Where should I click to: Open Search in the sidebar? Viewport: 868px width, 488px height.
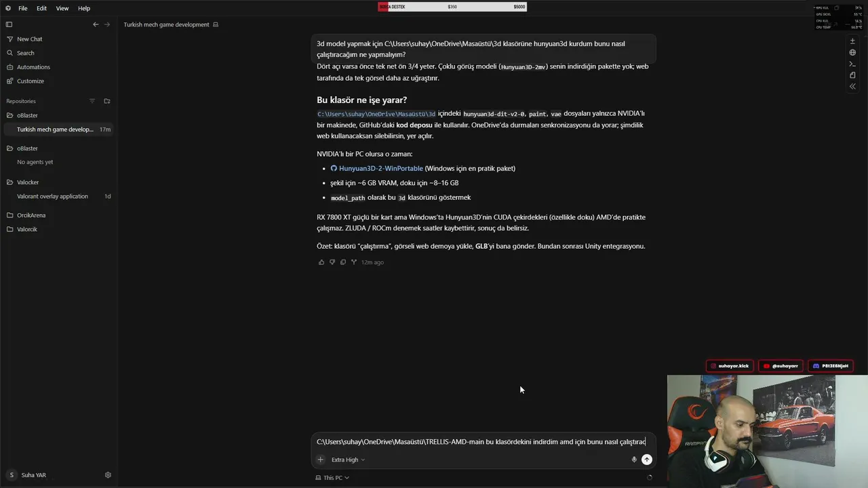point(58,53)
